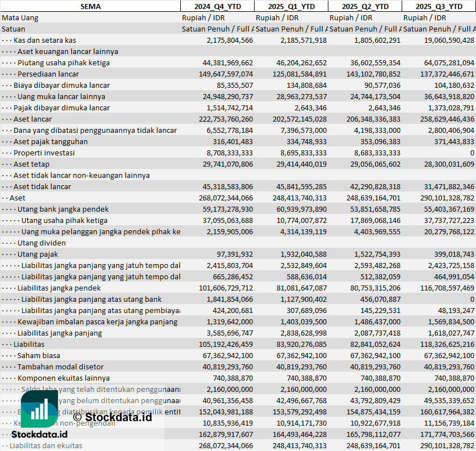Click advance value 36,643,918,820
This screenshot has width=476, height=451.
click(449, 96)
